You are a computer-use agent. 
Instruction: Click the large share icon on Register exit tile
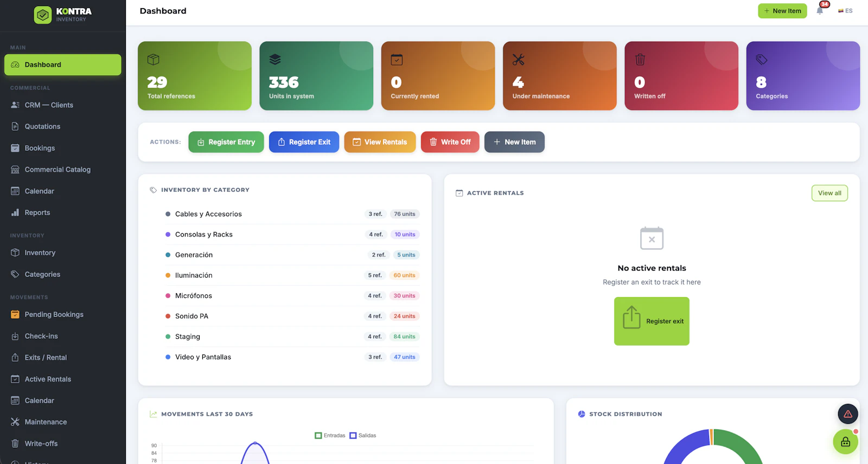pos(631,317)
